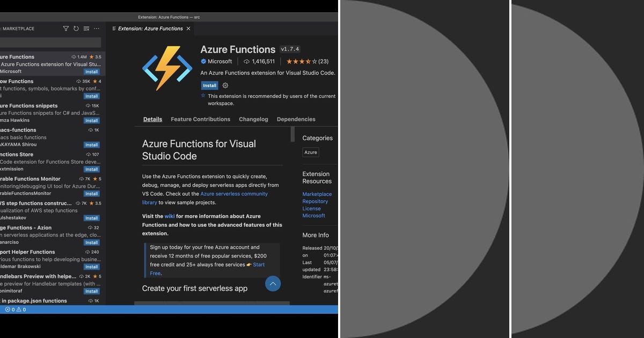
Task: Open the Manage gear beside the Install button
Action: point(225,85)
